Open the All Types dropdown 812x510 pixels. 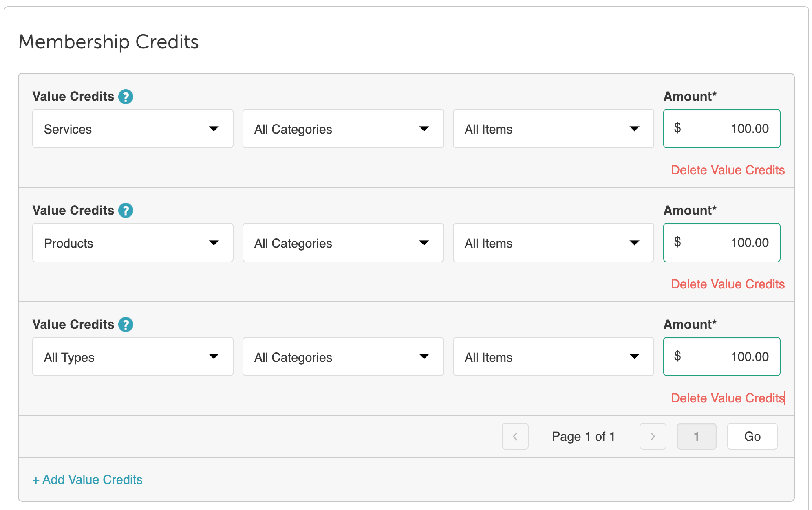click(132, 357)
